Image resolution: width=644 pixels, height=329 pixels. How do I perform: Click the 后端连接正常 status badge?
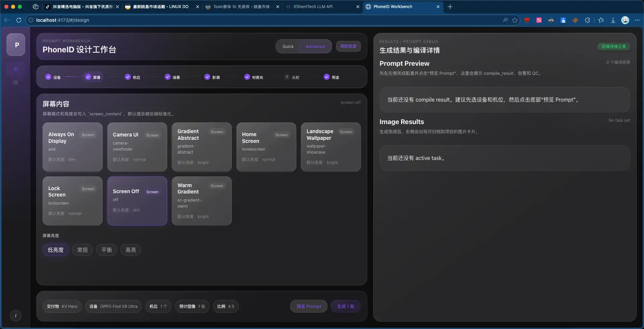click(614, 47)
